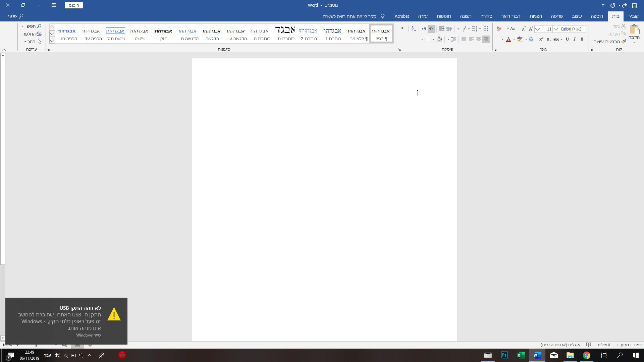Clear all formatting with eraser icon
Image resolution: width=644 pixels, height=362 pixels.
tap(499, 29)
